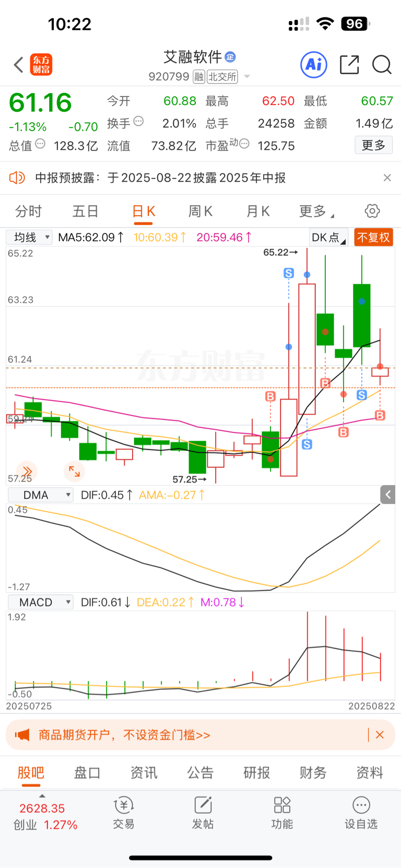Tap the blue verified badge beside 艾融软件
The width and height of the screenshot is (401, 868).
230,57
